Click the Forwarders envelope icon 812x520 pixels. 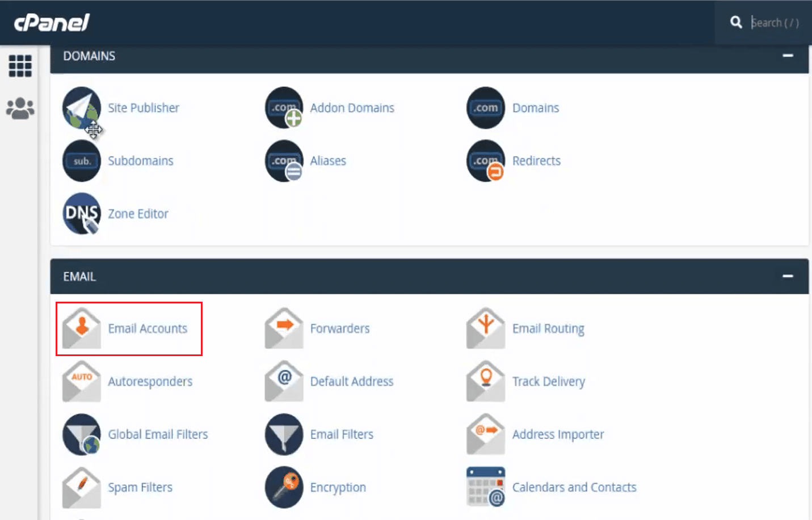click(284, 328)
